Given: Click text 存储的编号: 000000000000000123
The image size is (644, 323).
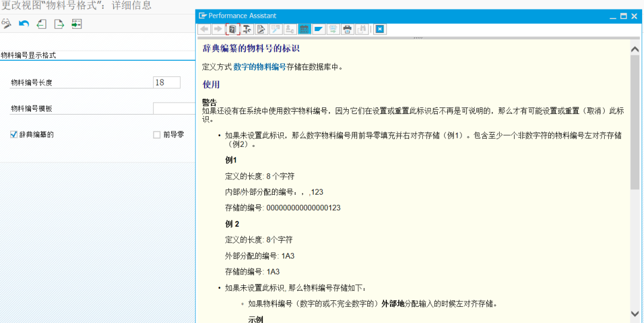Looking at the screenshot, I should pyautogui.click(x=283, y=208).
